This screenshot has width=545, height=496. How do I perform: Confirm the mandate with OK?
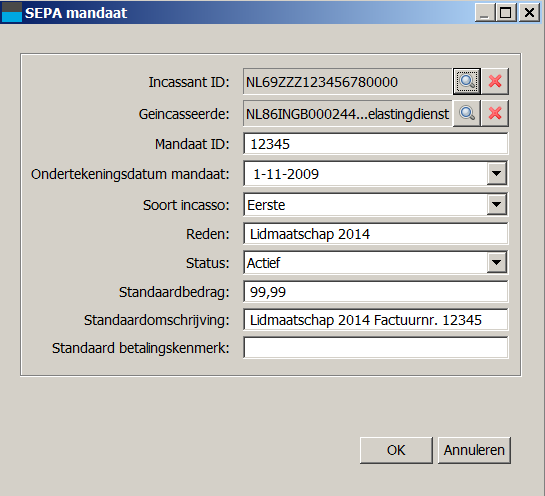(x=396, y=450)
